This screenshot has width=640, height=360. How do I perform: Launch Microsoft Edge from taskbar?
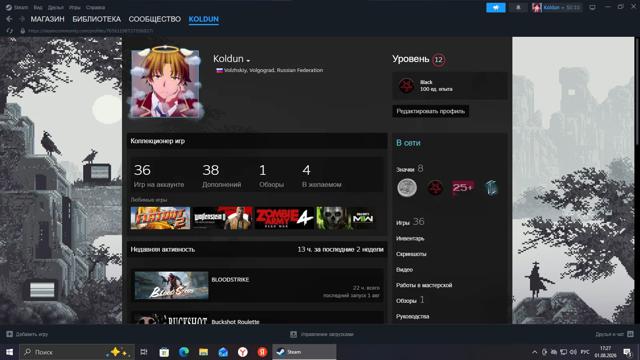point(184,352)
